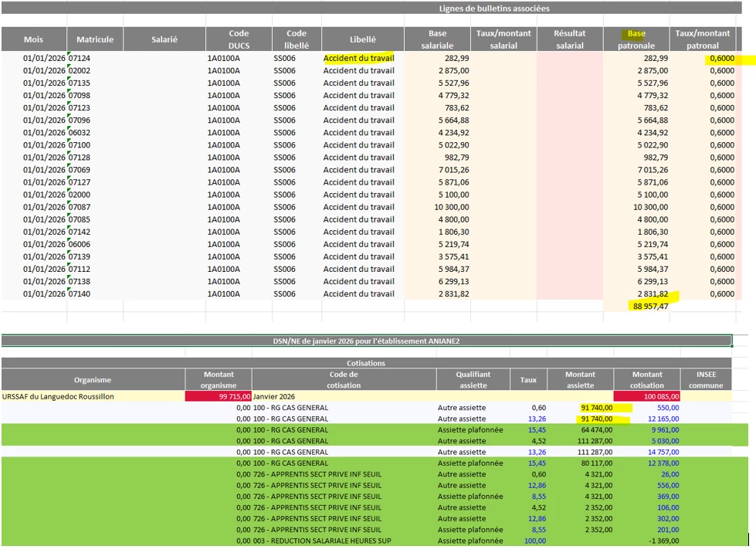
Task: Click the Cotisations section header
Action: (x=367, y=363)
